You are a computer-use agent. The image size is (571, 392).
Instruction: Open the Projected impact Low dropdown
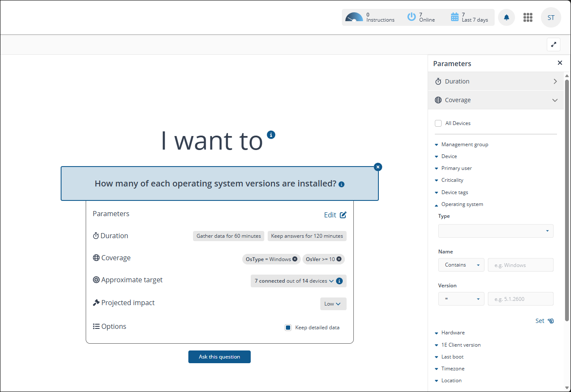[x=333, y=304]
